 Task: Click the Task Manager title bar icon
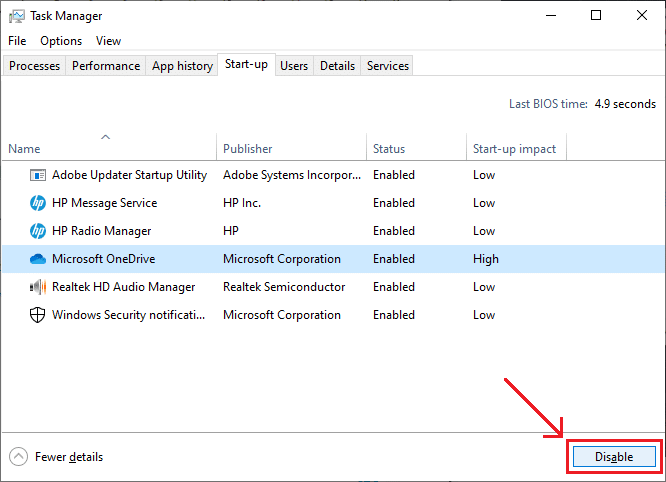pyautogui.click(x=16, y=16)
